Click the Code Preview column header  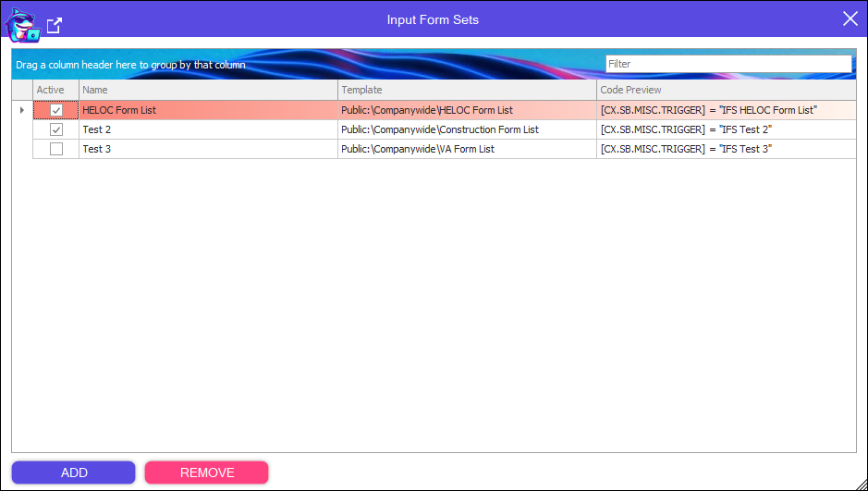(x=726, y=90)
